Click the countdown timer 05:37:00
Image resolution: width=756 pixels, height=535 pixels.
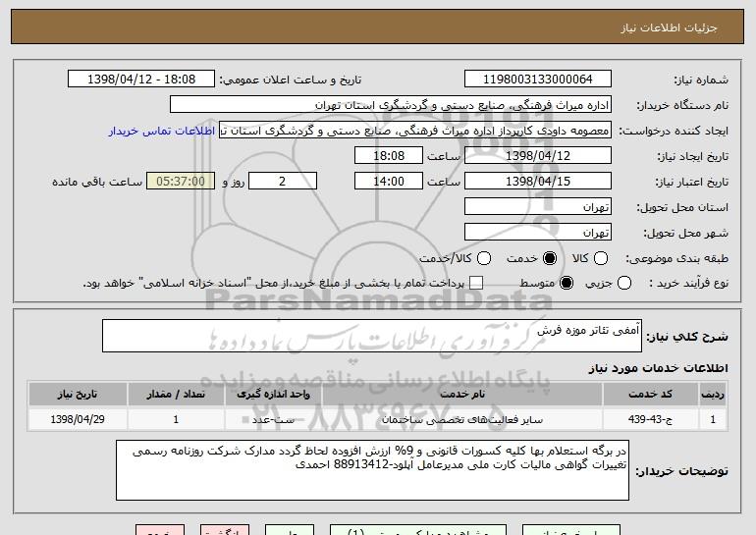181,182
